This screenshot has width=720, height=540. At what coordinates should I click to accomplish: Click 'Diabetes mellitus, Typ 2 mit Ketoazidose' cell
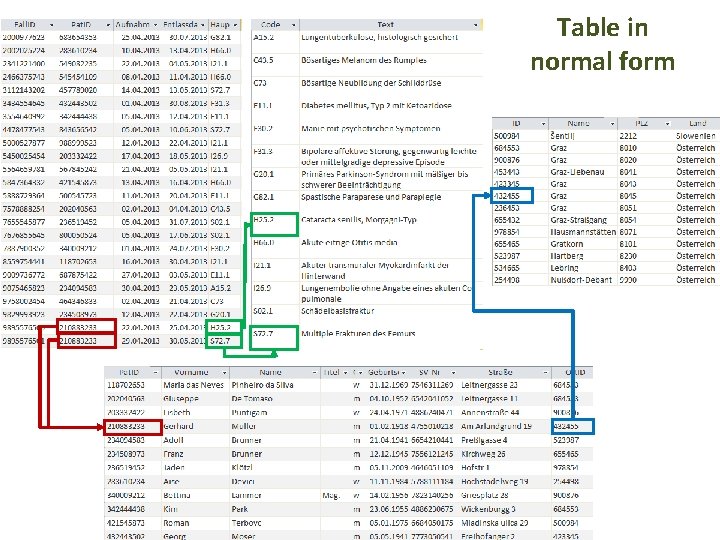coord(376,106)
